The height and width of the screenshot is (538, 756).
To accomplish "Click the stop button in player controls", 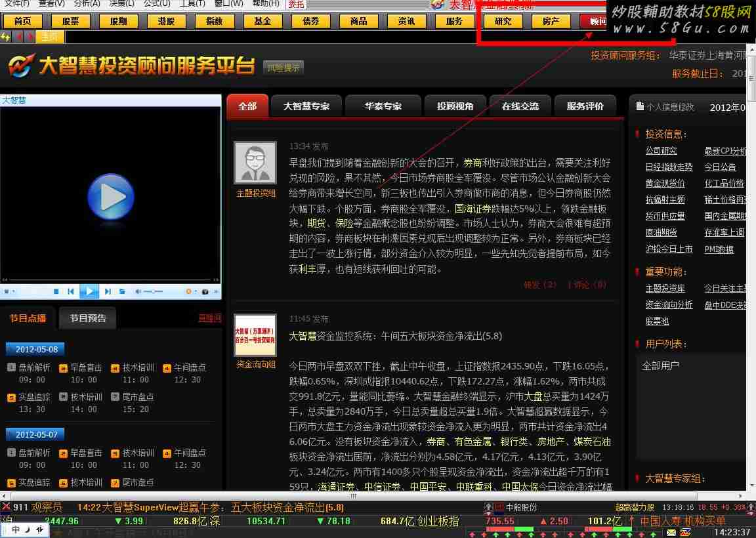I will tap(56, 291).
